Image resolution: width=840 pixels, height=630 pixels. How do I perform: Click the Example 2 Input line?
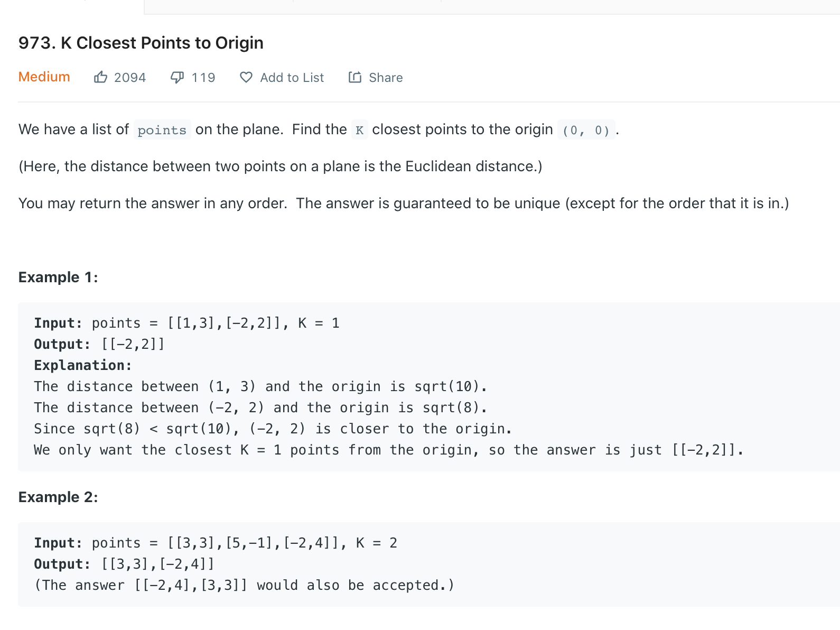(x=216, y=543)
